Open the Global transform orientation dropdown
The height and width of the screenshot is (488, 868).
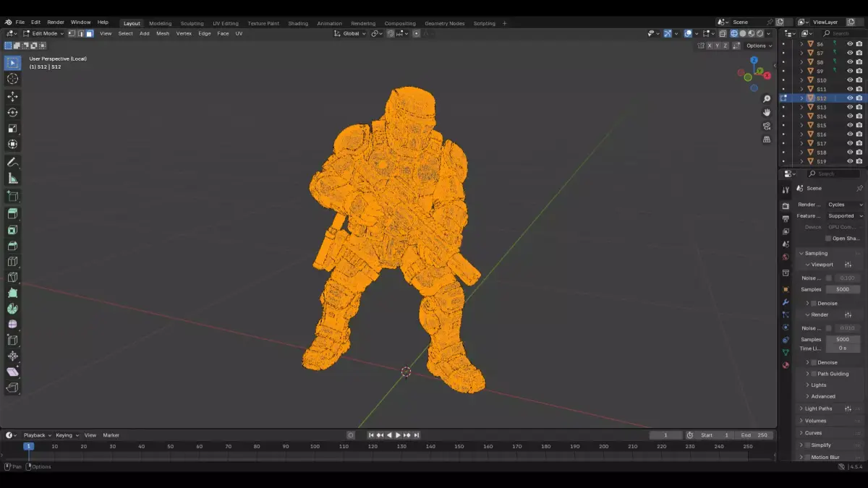pyautogui.click(x=351, y=33)
